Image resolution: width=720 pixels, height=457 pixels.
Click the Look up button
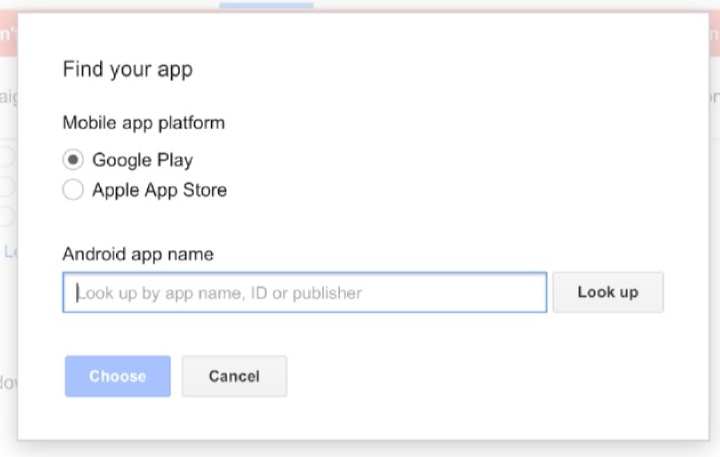(x=608, y=293)
